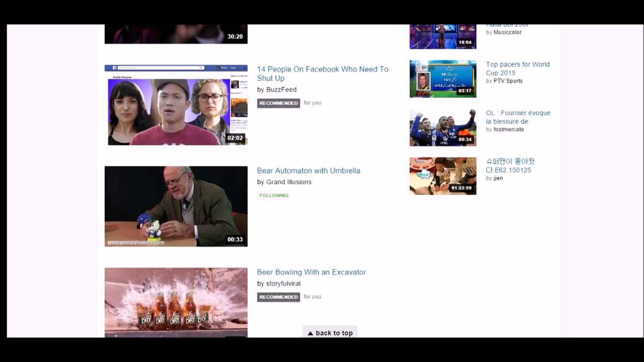Open 'Beer Bowling With an Excavator' title link
Viewport: 644px width, 362px height.
(311, 273)
